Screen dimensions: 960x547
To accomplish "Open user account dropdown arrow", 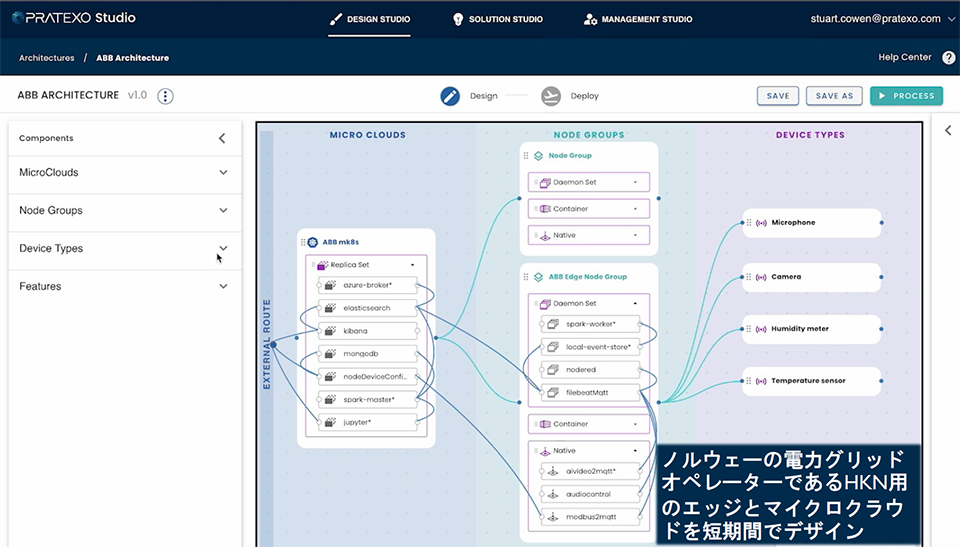I will coord(951,19).
